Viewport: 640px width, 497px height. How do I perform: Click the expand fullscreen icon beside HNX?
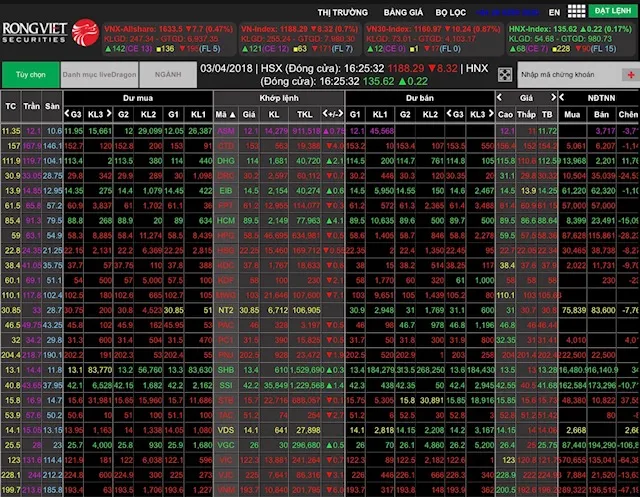pyautogui.click(x=505, y=74)
